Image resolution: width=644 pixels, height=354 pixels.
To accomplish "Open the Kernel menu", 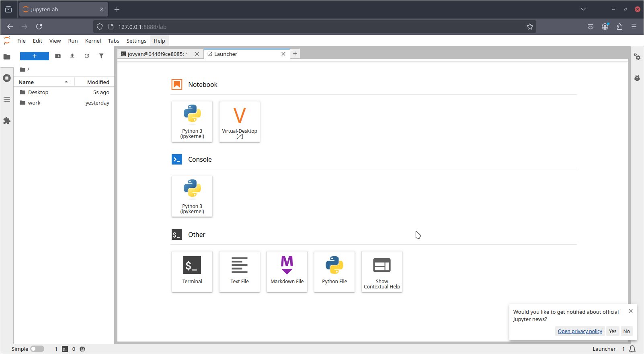I will pyautogui.click(x=93, y=41).
